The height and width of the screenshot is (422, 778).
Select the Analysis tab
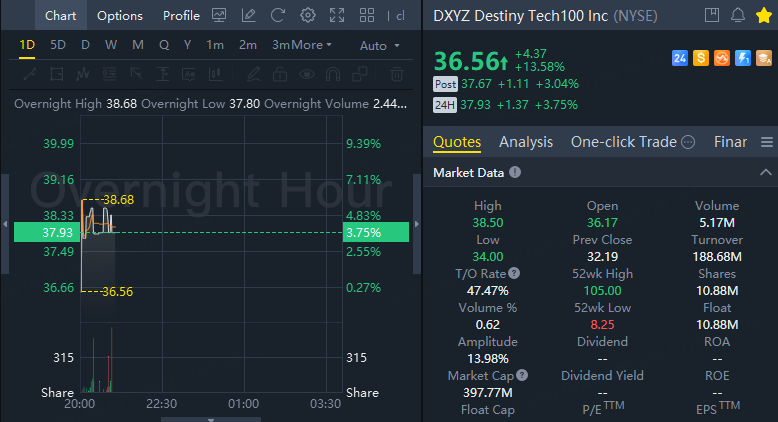(x=526, y=142)
